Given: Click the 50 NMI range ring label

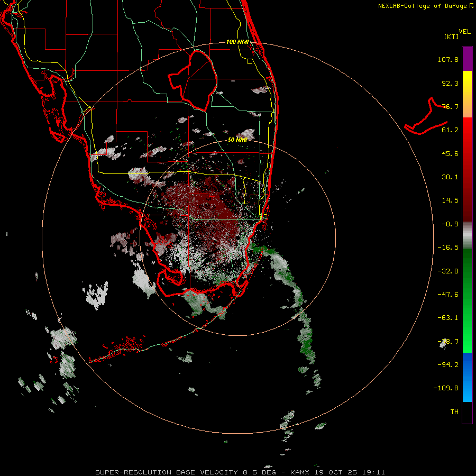Looking at the screenshot, I should click(237, 140).
